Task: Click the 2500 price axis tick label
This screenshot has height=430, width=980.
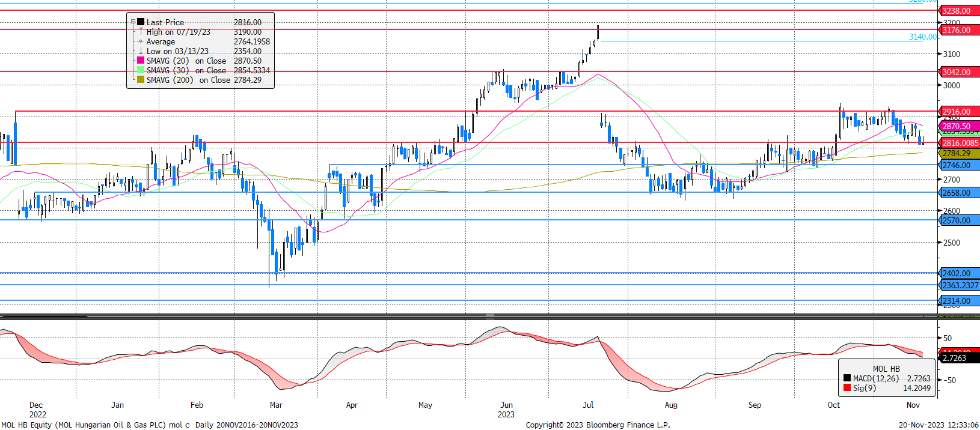Action: (x=952, y=243)
